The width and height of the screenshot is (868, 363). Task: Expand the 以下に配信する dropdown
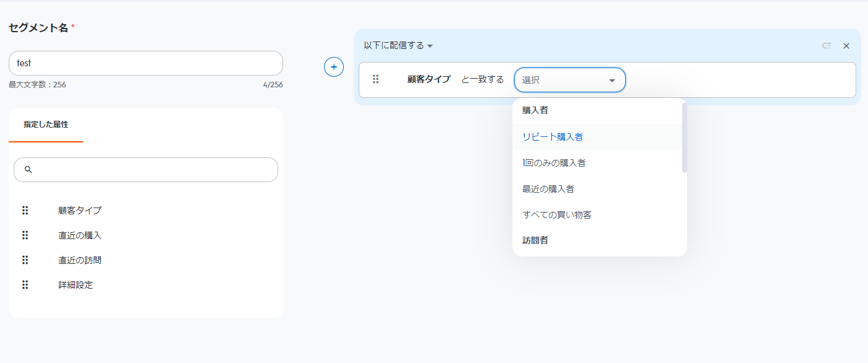(398, 46)
